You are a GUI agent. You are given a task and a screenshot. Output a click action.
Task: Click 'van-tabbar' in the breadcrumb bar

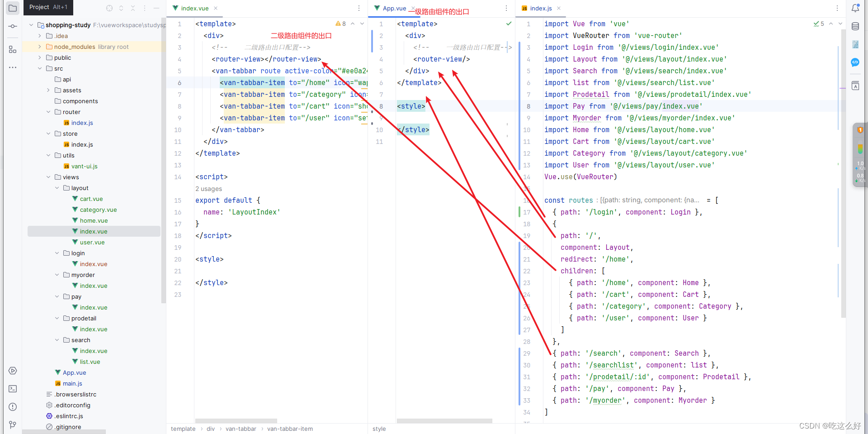coord(241,429)
